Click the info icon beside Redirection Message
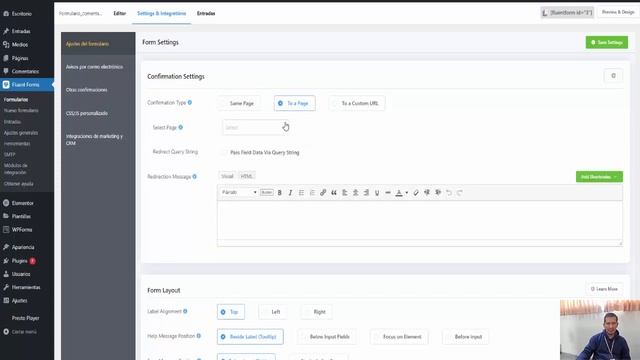640x360 pixels. click(195, 177)
